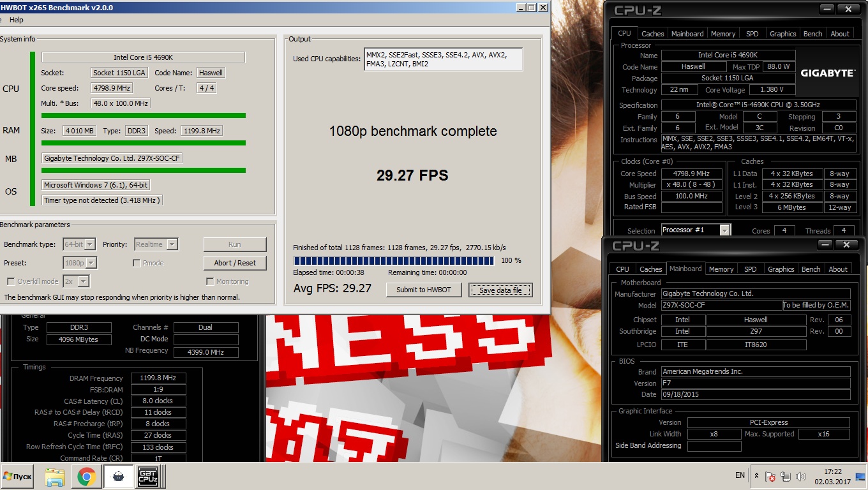Open the Preset 1080p dropdown
Screen dimensions: 868x490
(80, 263)
